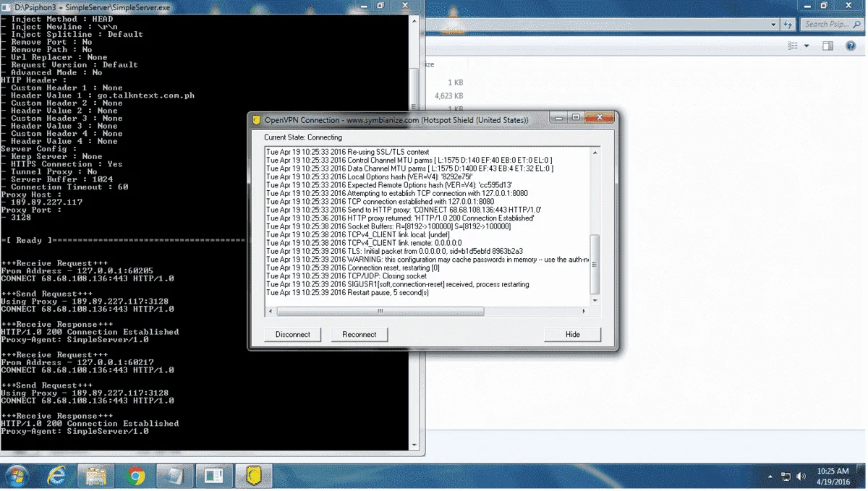This screenshot has width=868, height=491.
Task: Click log line 'Connection reset, restarting [0]'
Action: [x=352, y=268]
